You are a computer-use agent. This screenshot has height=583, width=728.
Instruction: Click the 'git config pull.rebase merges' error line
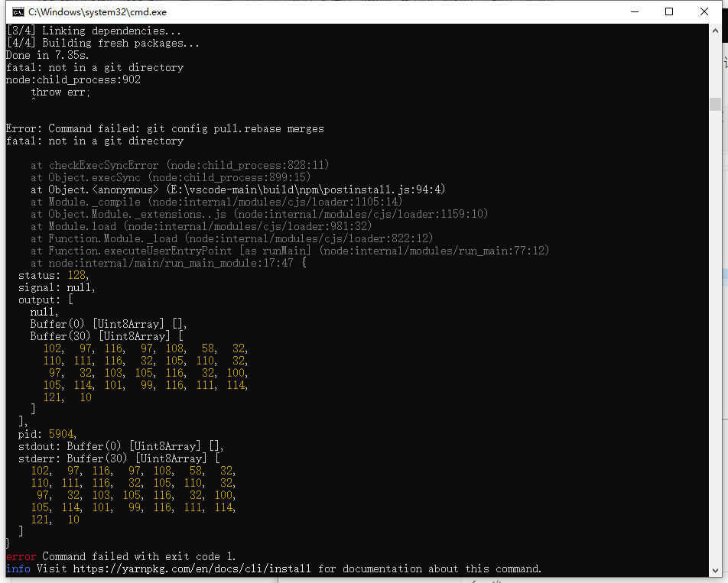tap(164, 128)
